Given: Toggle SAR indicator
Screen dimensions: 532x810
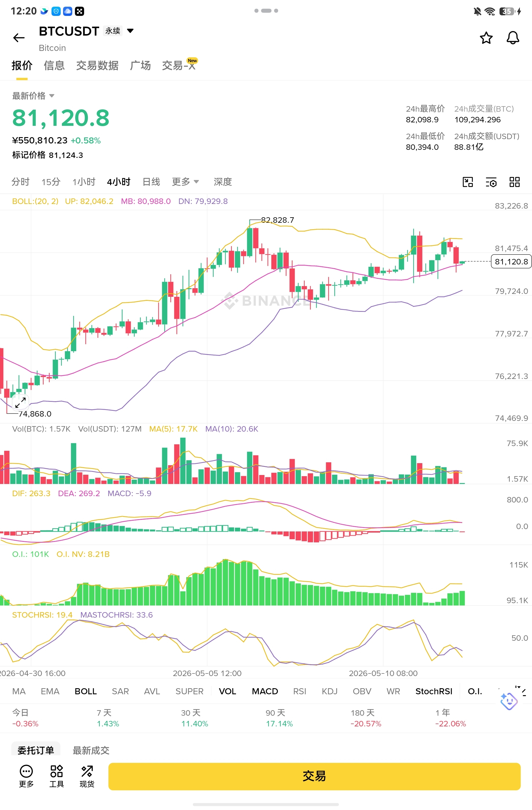Looking at the screenshot, I should [120, 691].
